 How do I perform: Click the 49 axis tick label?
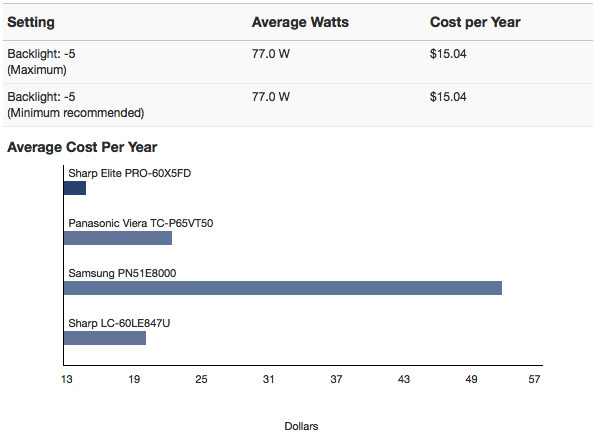(471, 379)
